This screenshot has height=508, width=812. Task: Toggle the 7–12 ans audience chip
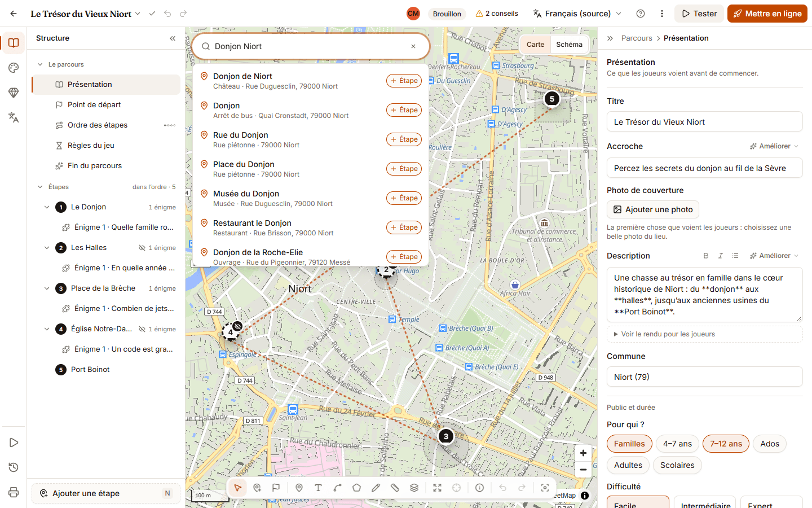pyautogui.click(x=726, y=444)
